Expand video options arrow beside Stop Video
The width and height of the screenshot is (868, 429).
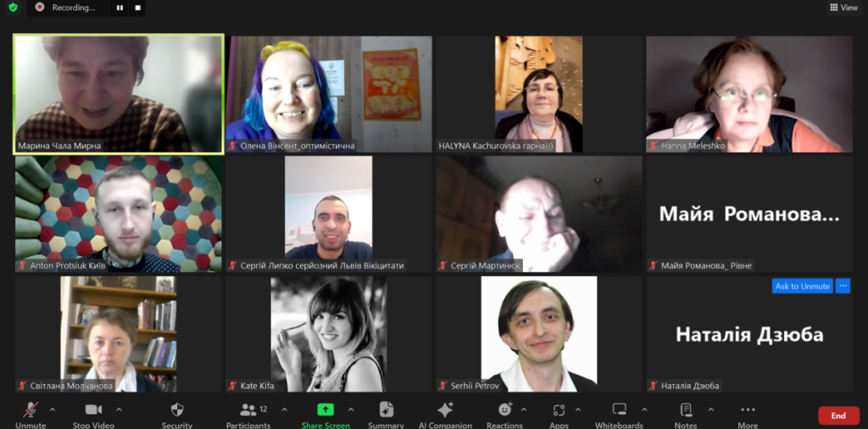coord(119,409)
